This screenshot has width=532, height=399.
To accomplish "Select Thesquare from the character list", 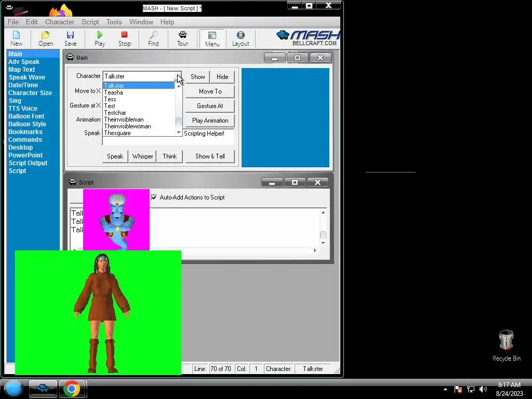I will tap(139, 133).
